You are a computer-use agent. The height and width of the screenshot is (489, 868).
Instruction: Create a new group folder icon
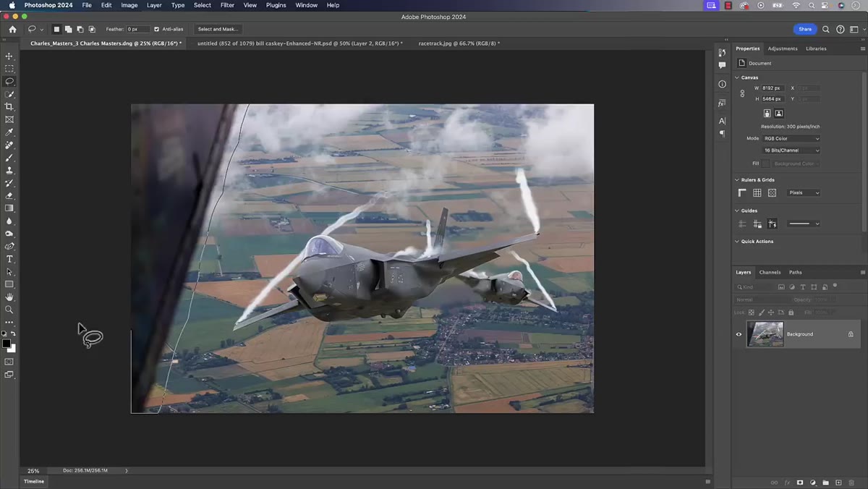(x=825, y=482)
